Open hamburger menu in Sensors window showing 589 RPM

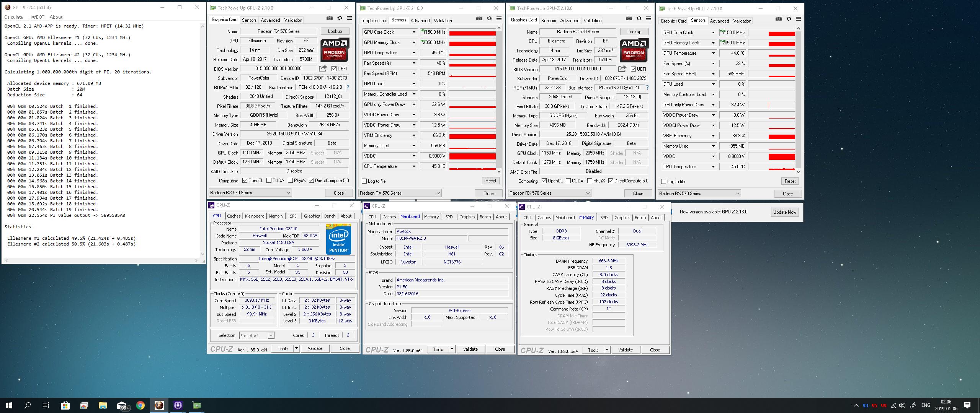point(798,19)
